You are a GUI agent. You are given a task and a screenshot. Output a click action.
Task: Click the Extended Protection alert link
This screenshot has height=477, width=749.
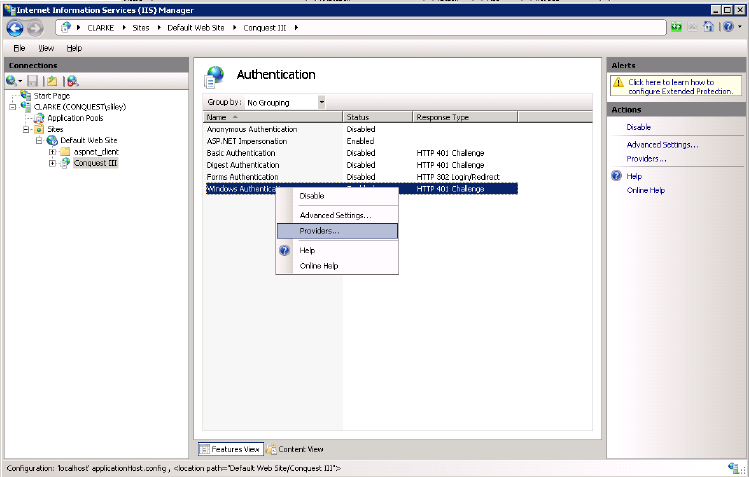pyautogui.click(x=680, y=87)
